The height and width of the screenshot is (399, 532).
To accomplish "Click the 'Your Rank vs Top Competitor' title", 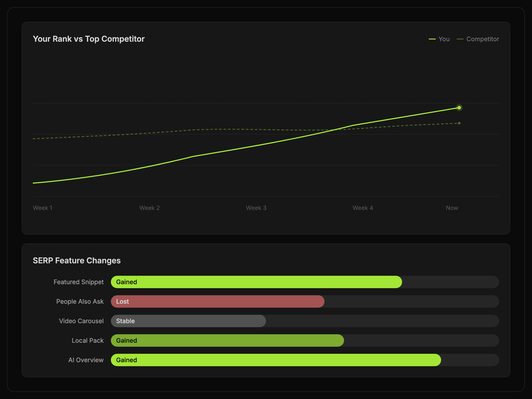I will [x=89, y=39].
